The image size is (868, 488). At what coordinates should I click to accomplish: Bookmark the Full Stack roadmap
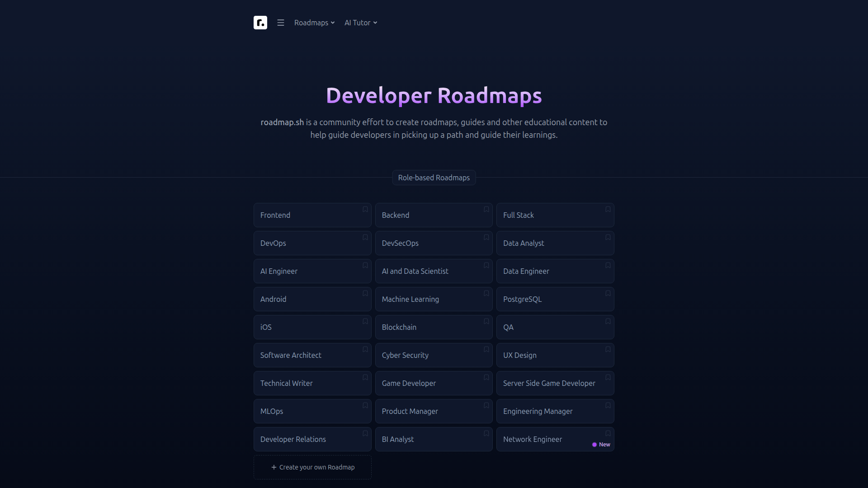(608, 209)
